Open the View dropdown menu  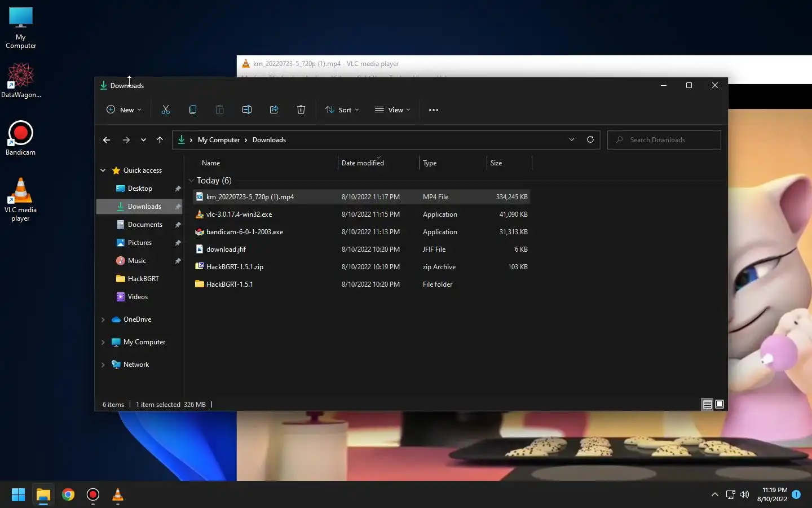click(x=392, y=110)
